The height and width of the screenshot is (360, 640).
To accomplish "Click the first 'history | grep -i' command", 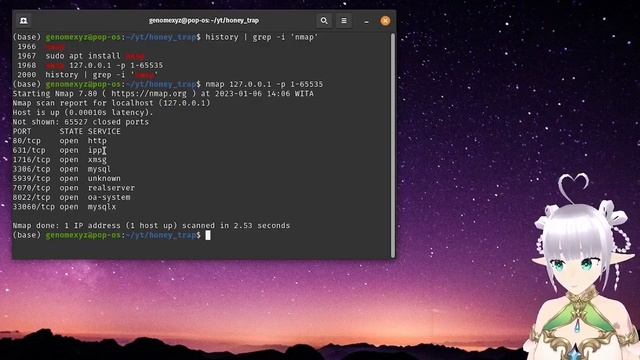I will click(x=262, y=37).
